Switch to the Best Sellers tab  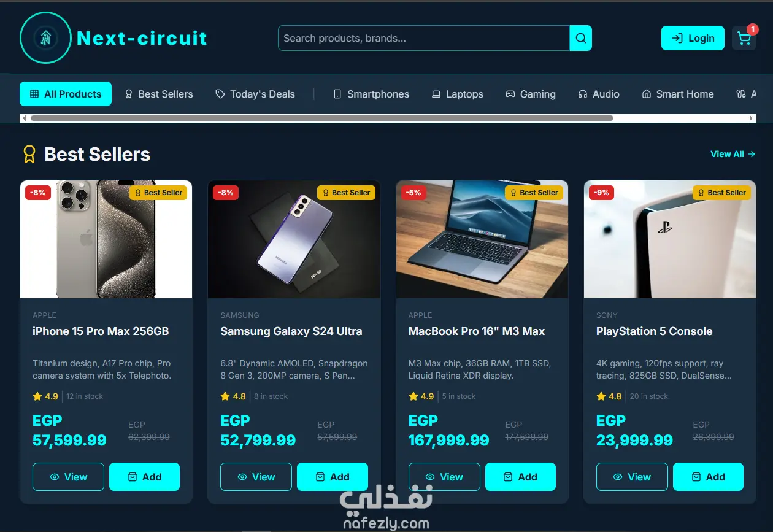(x=159, y=94)
